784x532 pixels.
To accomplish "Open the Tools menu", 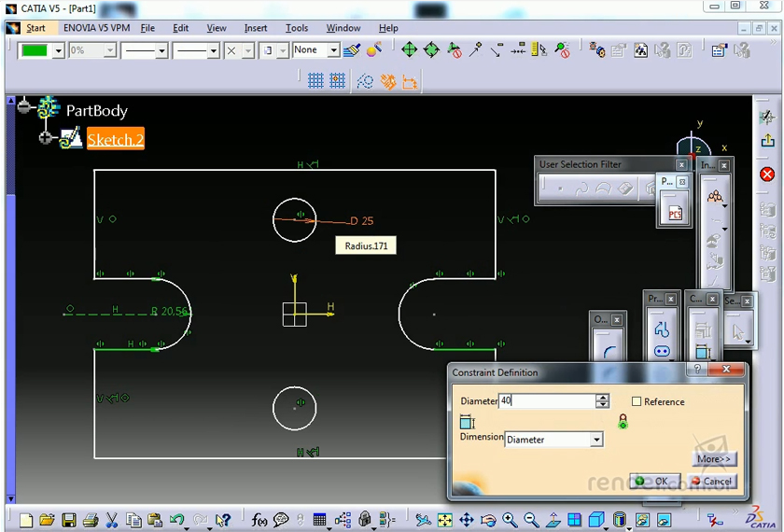I will [x=297, y=28].
